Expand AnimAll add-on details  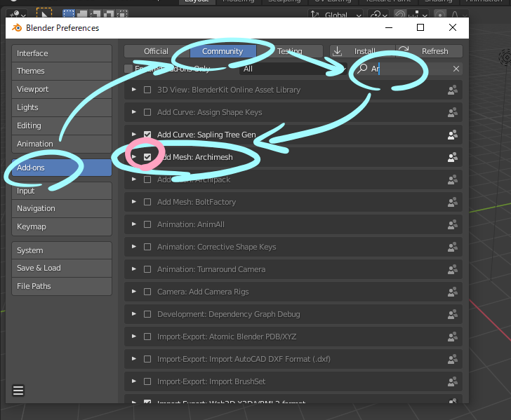pyautogui.click(x=133, y=224)
